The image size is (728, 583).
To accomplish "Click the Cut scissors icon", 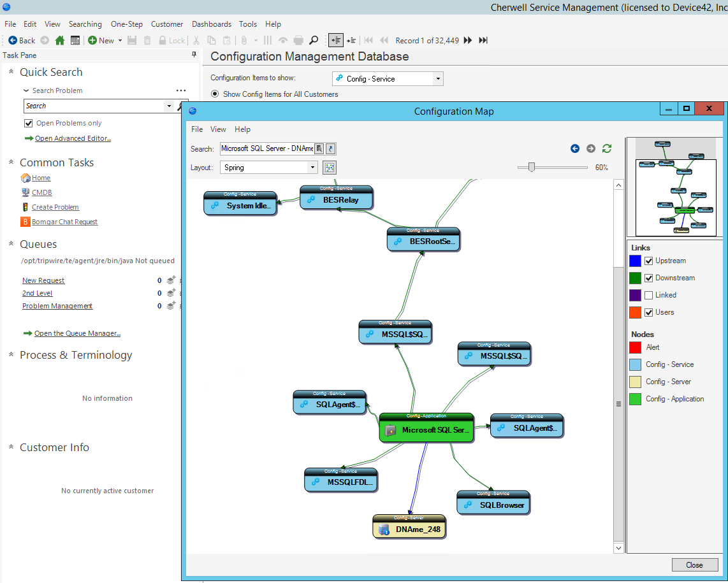I will pyautogui.click(x=196, y=40).
